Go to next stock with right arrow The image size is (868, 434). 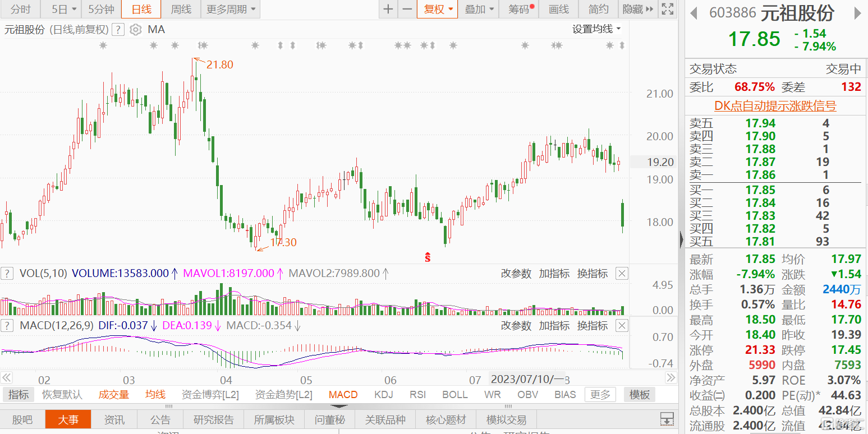click(x=857, y=13)
